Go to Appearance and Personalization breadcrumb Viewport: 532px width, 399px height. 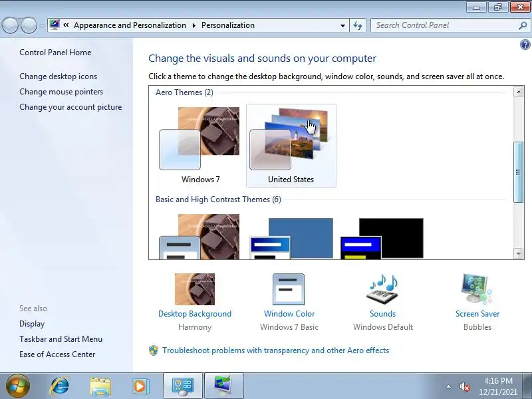[130, 25]
